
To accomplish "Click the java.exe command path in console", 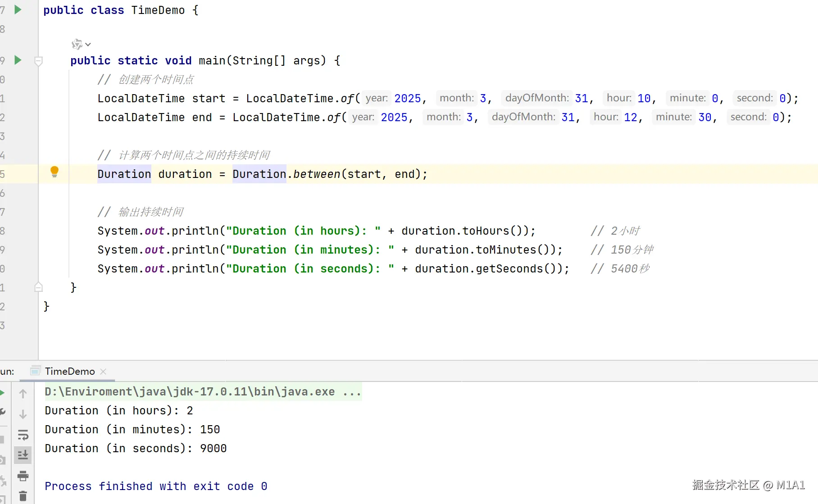I will 190,391.
